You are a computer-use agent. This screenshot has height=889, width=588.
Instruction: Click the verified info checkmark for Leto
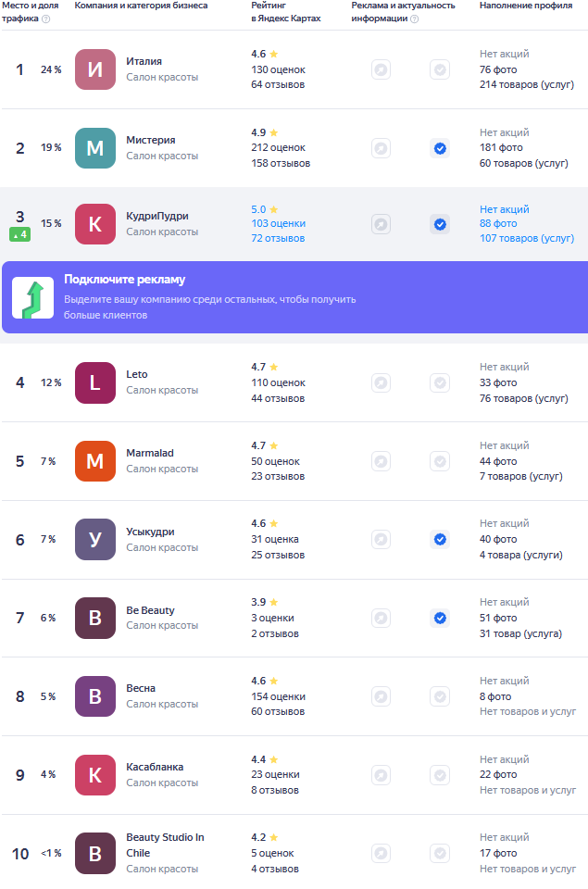click(440, 382)
